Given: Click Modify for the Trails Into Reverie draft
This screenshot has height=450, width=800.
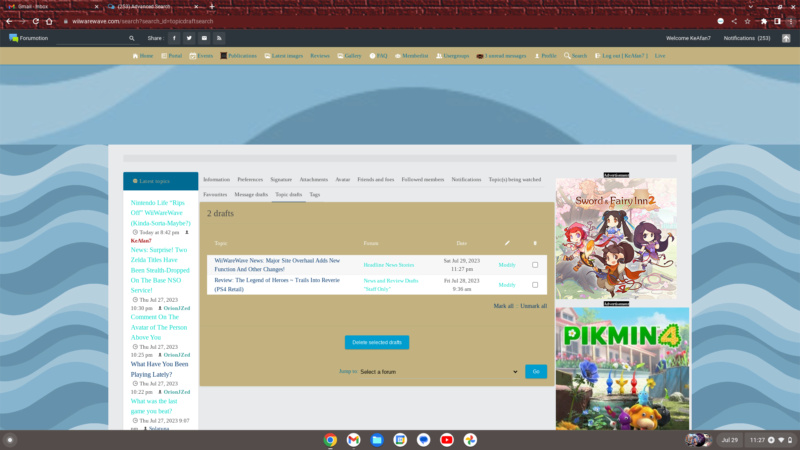Looking at the screenshot, I should [507, 285].
